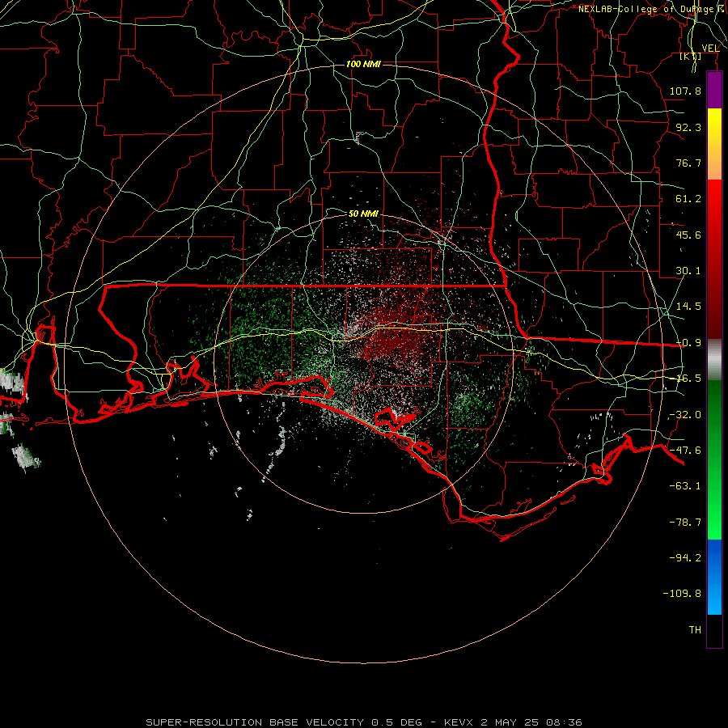Click the 61.2 value on the velocity scale

coord(688,199)
